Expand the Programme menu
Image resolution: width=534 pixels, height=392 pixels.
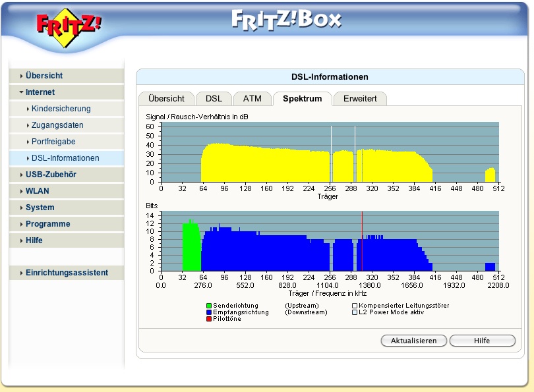67,224
